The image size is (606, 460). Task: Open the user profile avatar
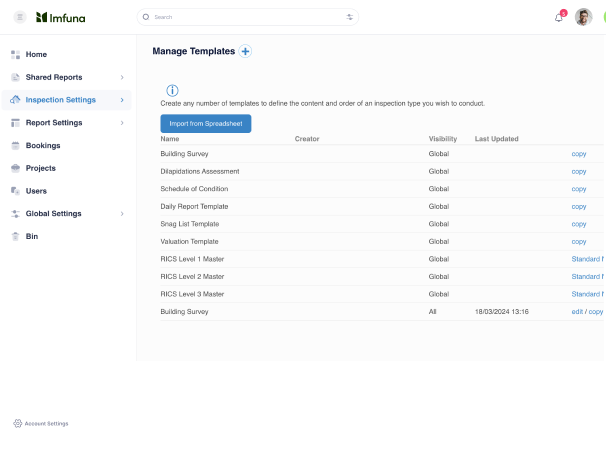(x=583, y=17)
